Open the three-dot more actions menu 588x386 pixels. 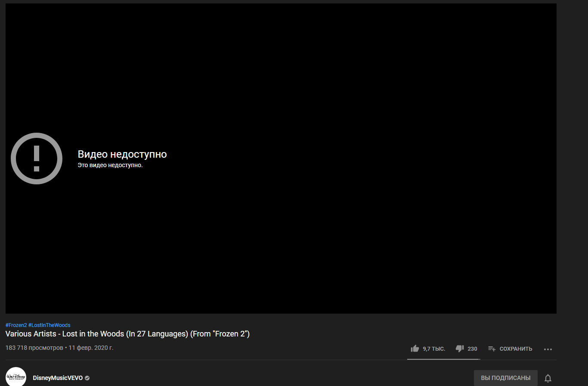(x=548, y=349)
